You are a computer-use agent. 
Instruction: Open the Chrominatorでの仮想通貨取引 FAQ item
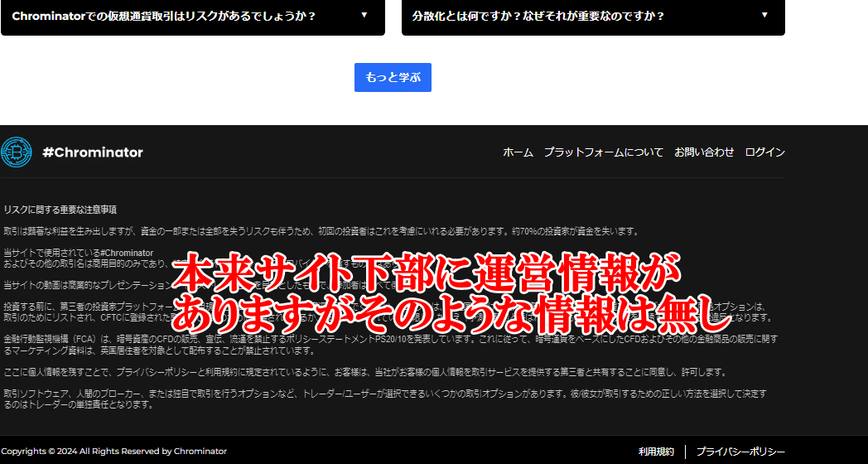(x=193, y=16)
